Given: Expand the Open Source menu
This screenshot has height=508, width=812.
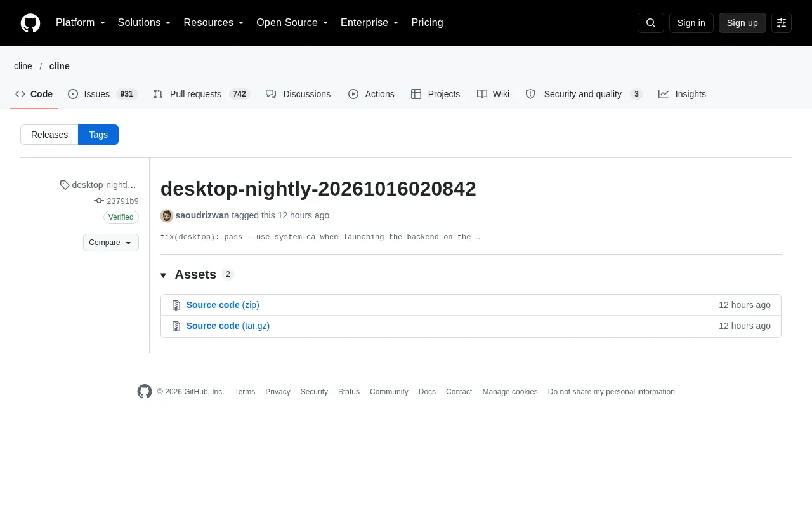Looking at the screenshot, I should click(292, 23).
